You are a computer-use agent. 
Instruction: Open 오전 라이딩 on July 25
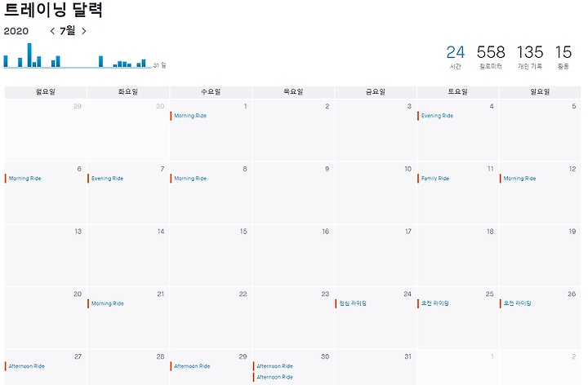tap(435, 303)
